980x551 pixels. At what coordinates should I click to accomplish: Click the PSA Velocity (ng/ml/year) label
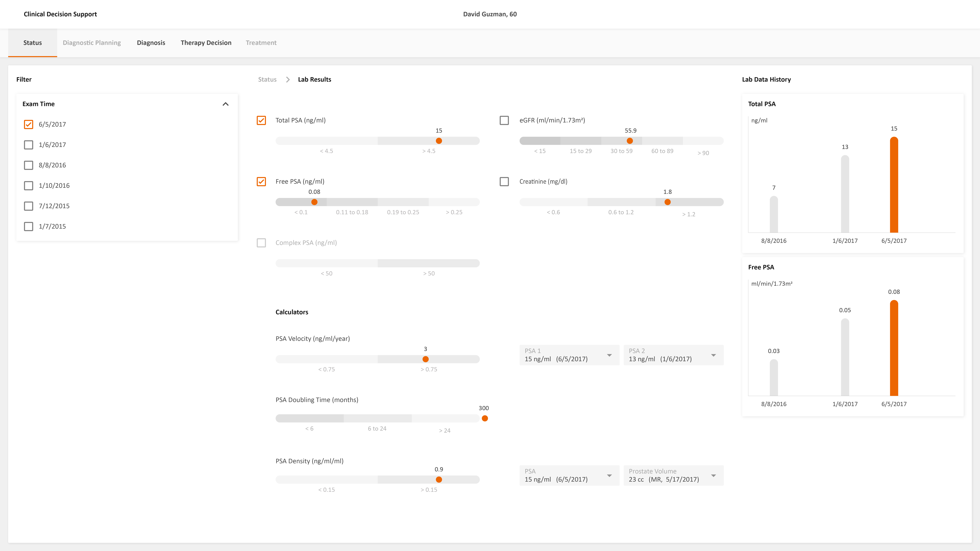pyautogui.click(x=313, y=338)
